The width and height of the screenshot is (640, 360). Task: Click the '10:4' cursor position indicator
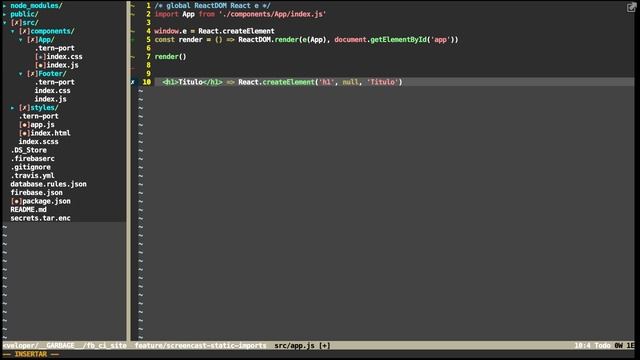pos(582,346)
